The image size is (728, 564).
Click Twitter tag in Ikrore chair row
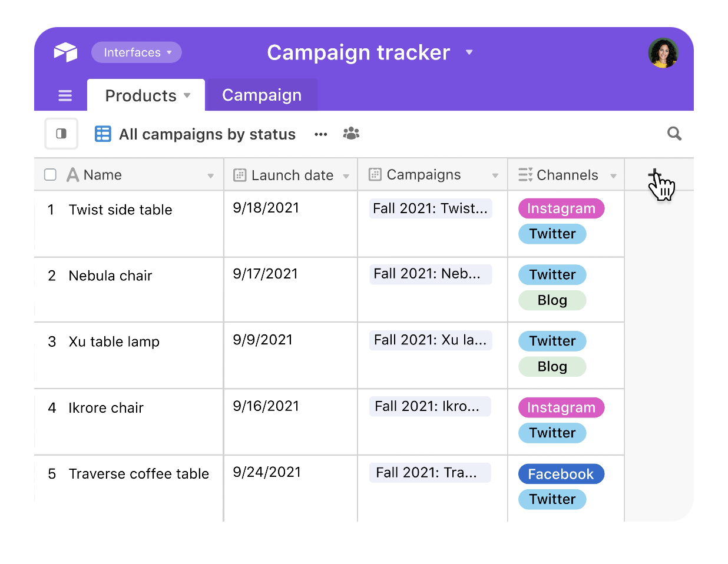point(552,433)
